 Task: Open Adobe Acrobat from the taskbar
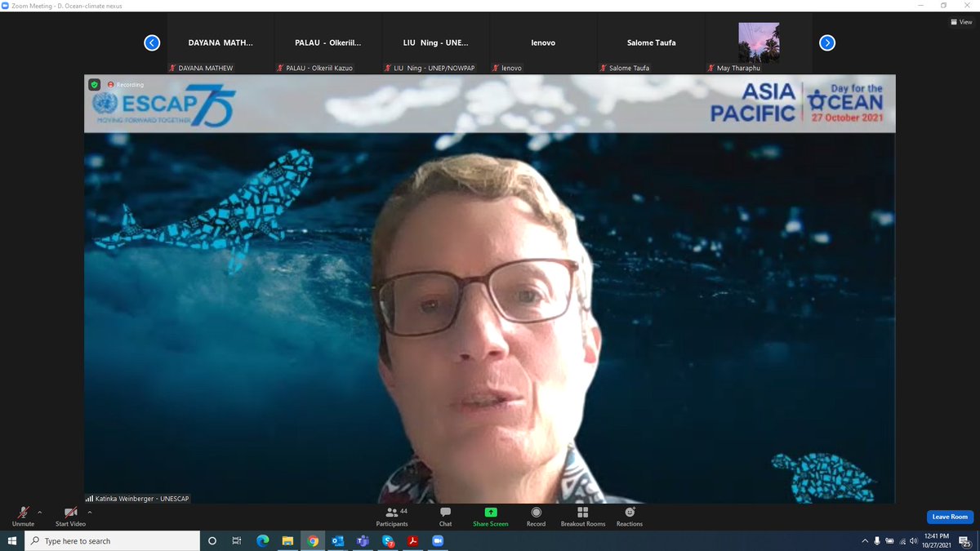413,540
